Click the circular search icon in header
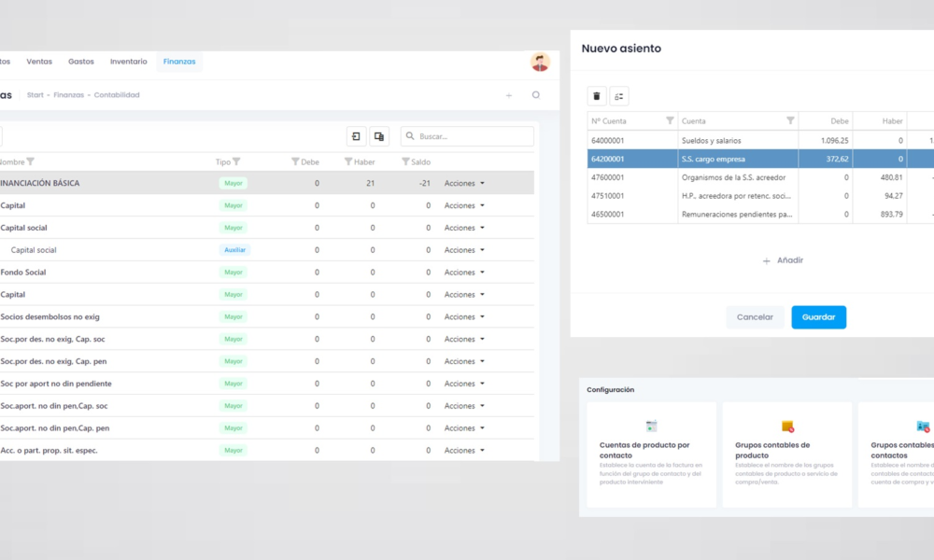Screen dimensions: 934x560 coord(535,94)
